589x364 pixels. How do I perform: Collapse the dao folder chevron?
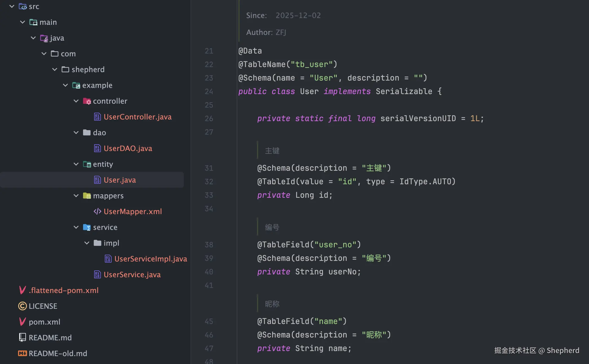(76, 133)
